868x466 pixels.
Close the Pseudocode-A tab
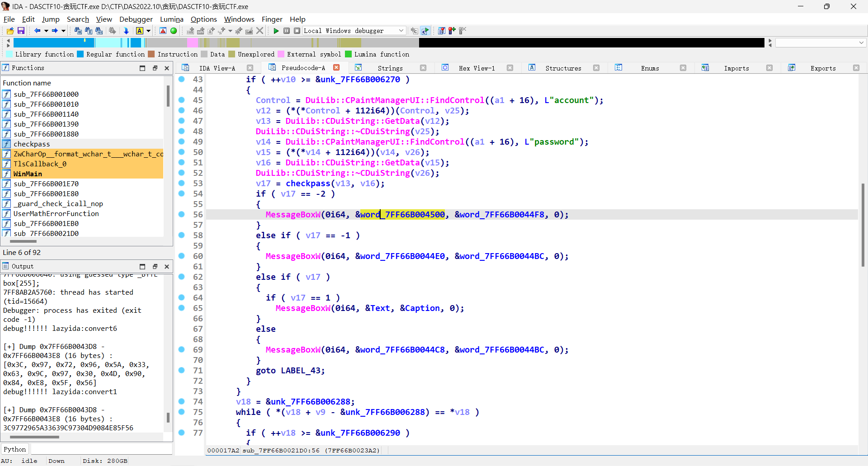336,67
